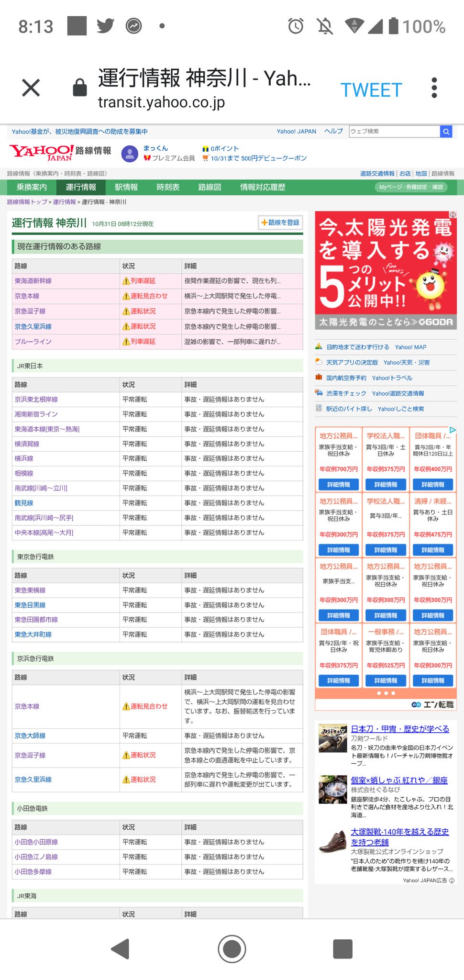
Task: Go to the 路線図 tab
Action: (210, 187)
